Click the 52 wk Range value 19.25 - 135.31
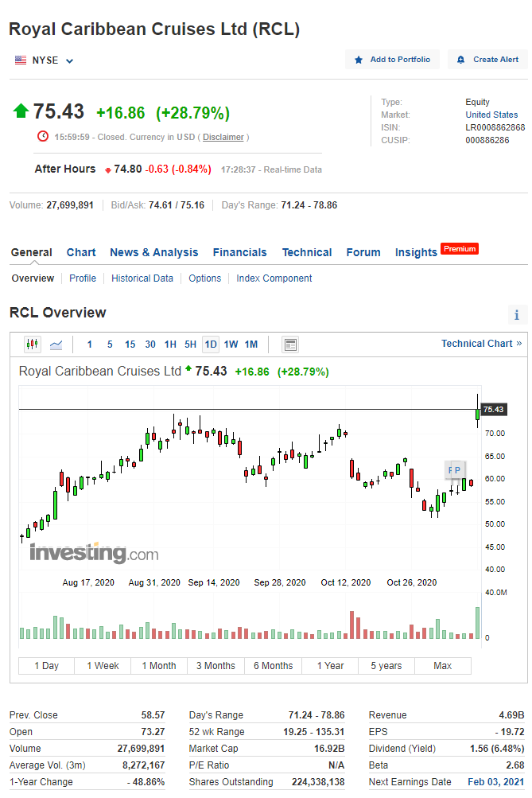 tap(314, 732)
